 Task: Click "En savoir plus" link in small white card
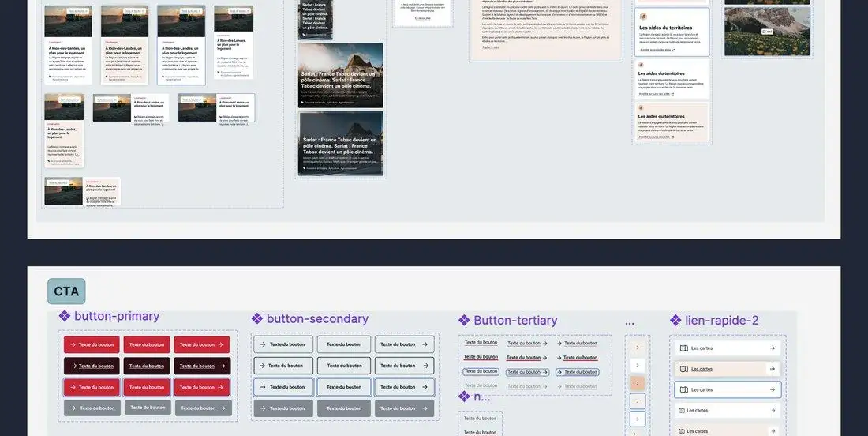tap(422, 18)
